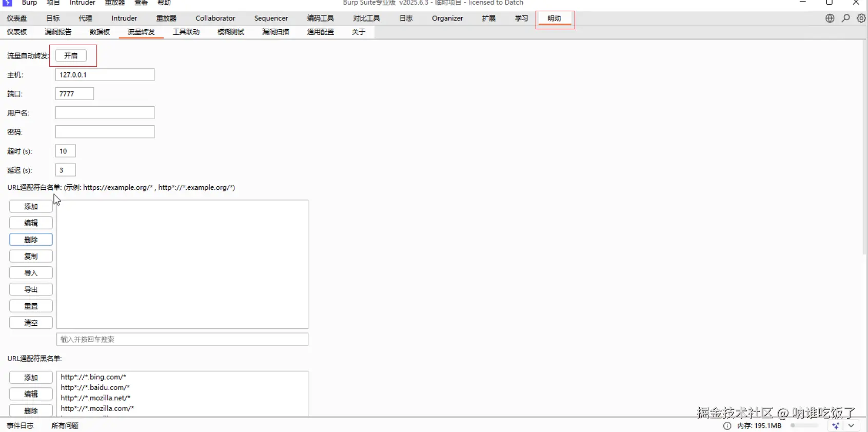
Task: Click whitelist 清空 button
Action: click(x=31, y=323)
